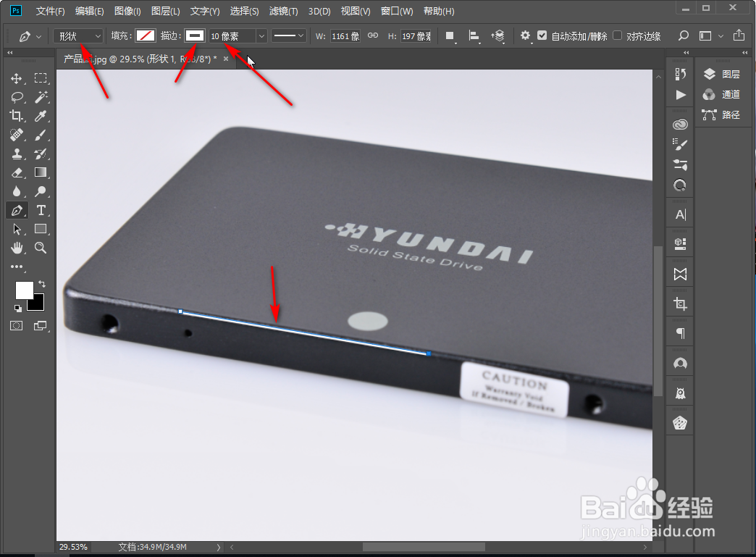Open the 窗口(W) menu
The height and width of the screenshot is (557, 756).
(x=397, y=11)
